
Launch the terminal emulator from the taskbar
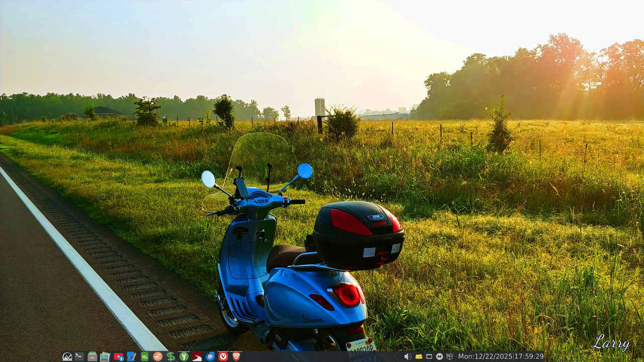[79, 356]
